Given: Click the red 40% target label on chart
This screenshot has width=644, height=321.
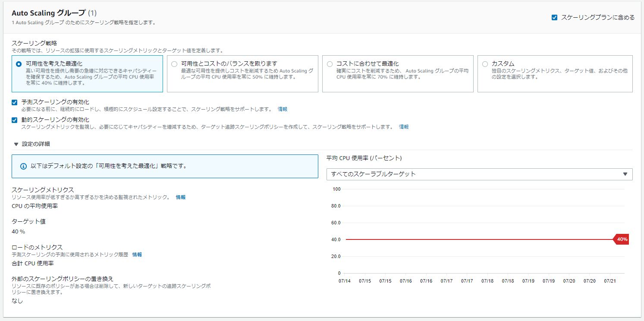Looking at the screenshot, I should [x=622, y=239].
